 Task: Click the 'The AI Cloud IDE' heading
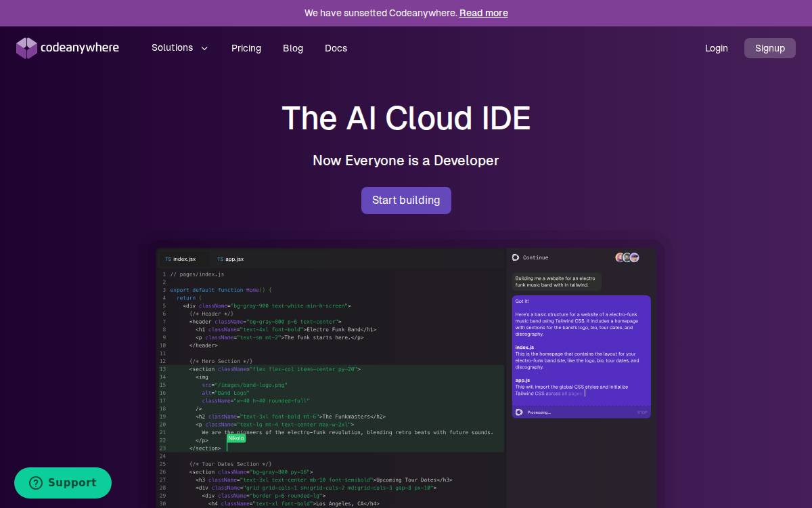click(406, 119)
